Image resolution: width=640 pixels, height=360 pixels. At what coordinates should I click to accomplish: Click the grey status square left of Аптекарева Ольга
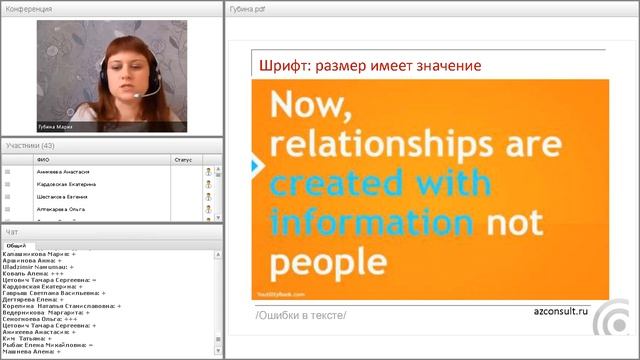[7, 209]
